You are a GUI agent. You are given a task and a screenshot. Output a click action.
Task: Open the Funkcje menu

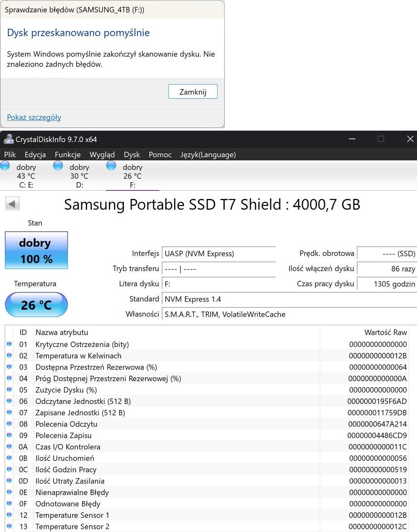68,155
